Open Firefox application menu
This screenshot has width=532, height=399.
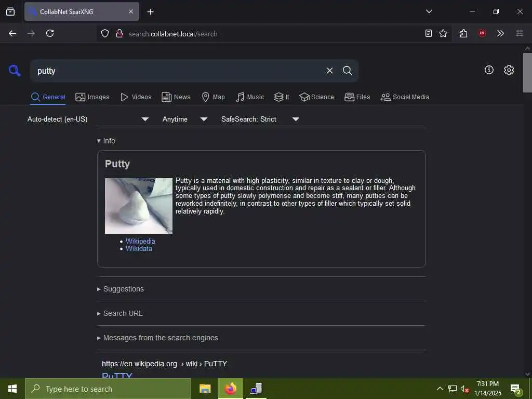(520, 33)
